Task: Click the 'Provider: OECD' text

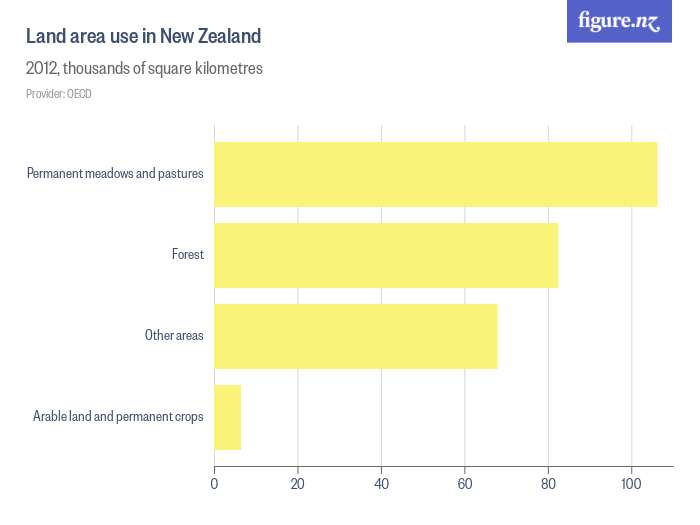Action: pos(59,94)
